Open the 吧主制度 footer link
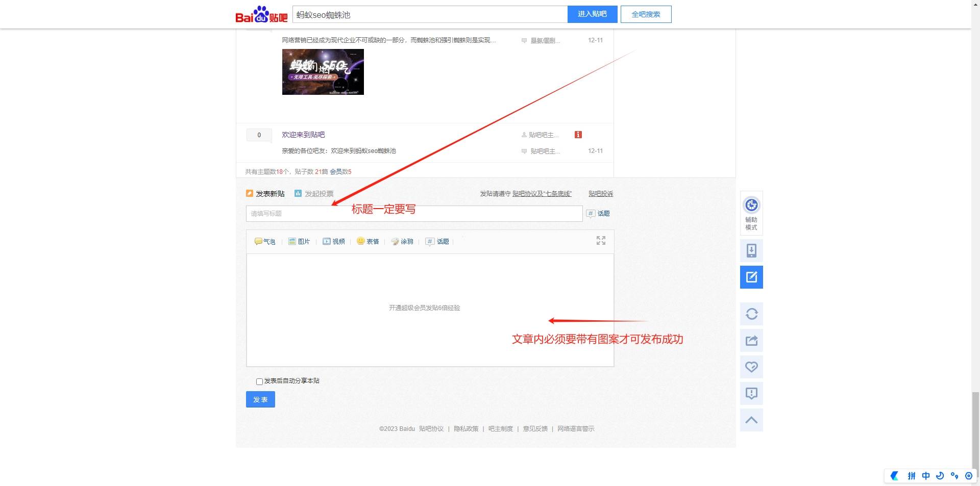980x486 pixels. pos(501,429)
